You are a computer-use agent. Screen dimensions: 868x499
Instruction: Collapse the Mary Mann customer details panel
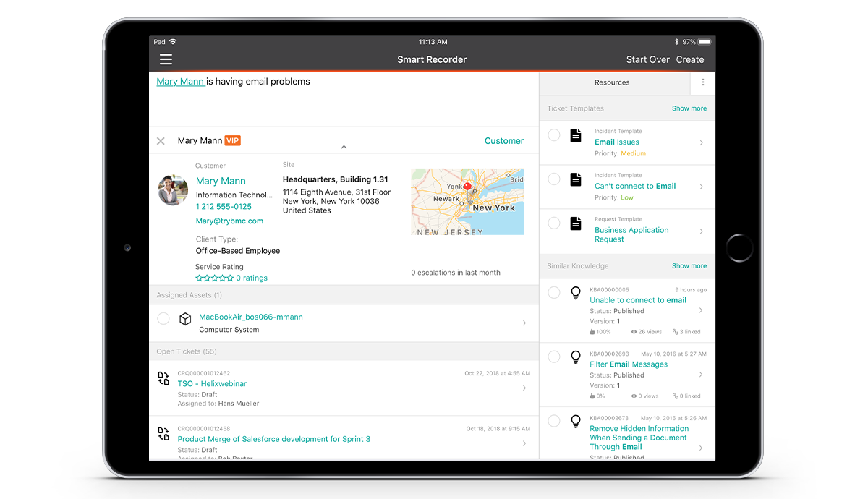pos(344,147)
